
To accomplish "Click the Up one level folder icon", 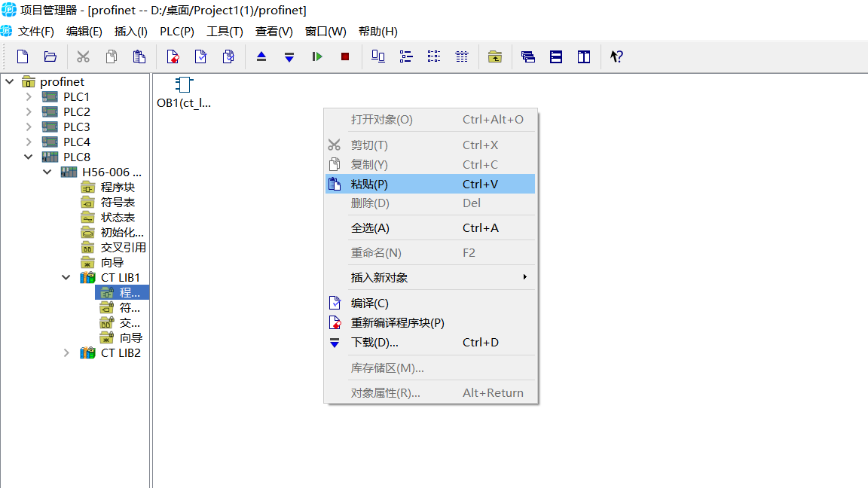I will 495,56.
